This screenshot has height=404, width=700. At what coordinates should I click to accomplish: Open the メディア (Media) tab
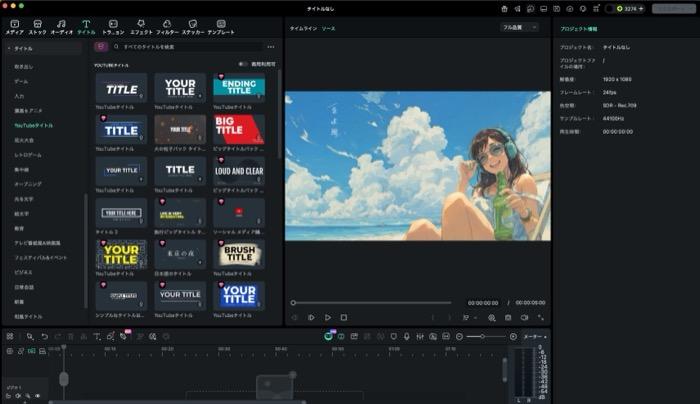click(14, 27)
